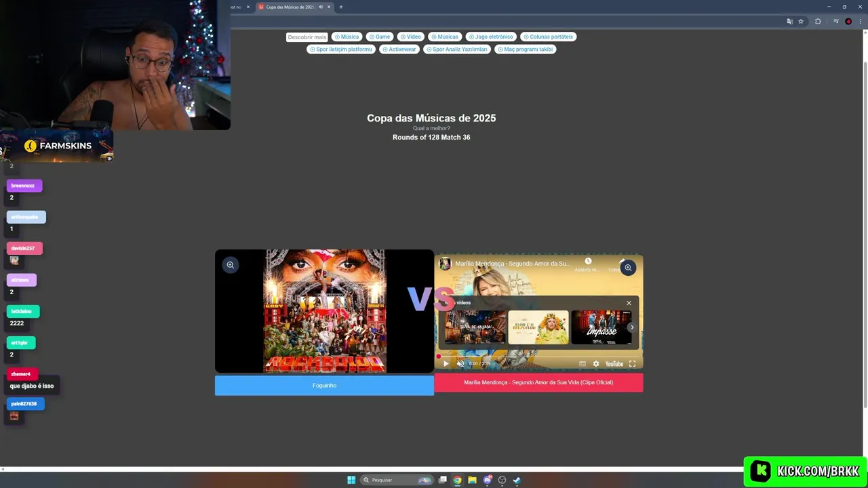
Task: Open YouTube player settings gear
Action: [x=596, y=364]
